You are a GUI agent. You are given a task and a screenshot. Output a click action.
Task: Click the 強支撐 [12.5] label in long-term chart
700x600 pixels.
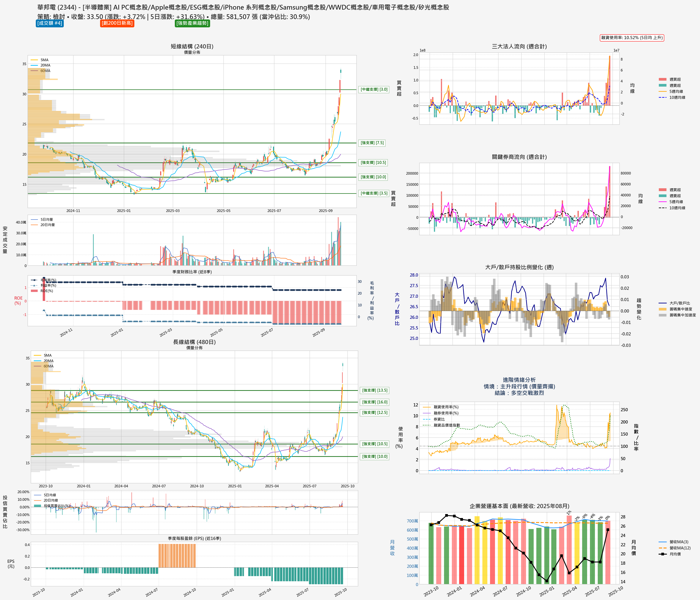tap(375, 413)
